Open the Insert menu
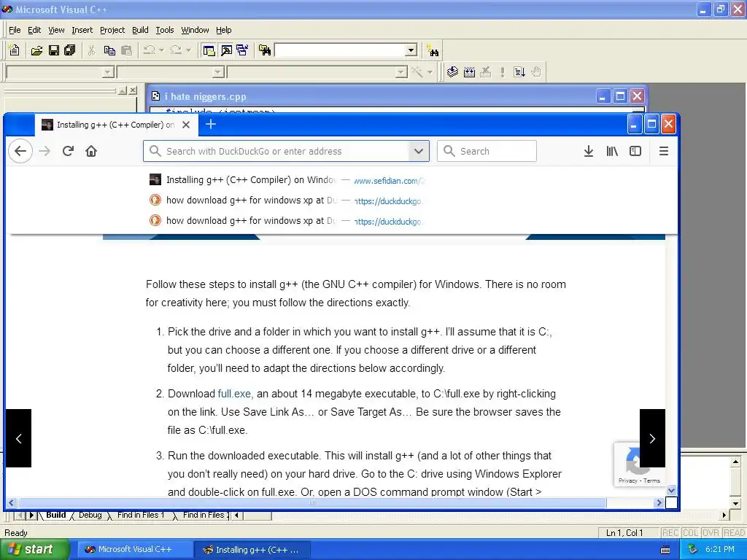Screen dimensions: 747x560 coord(82,30)
